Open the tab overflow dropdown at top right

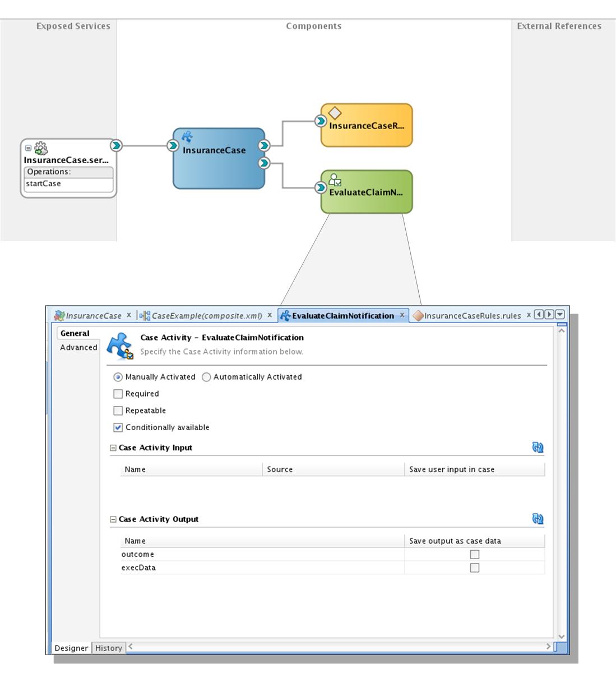coord(559,315)
